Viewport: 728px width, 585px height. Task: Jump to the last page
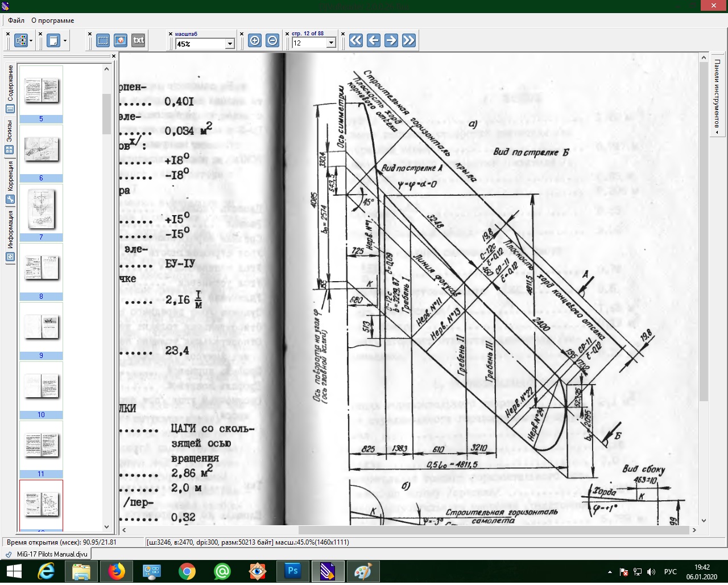(409, 40)
